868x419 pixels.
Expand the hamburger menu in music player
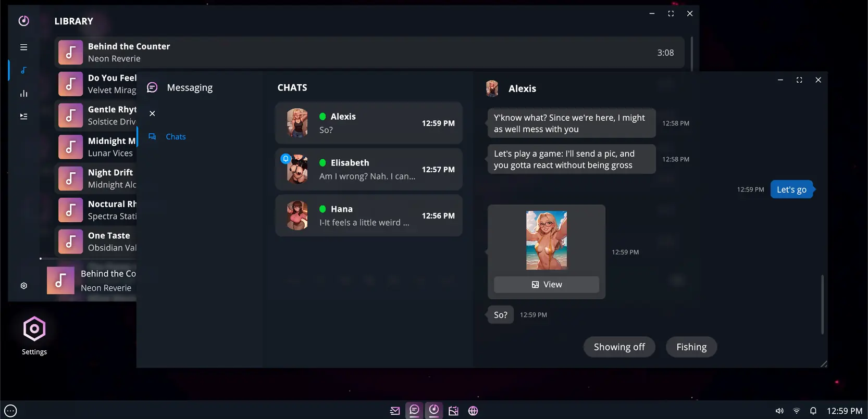pos(23,47)
